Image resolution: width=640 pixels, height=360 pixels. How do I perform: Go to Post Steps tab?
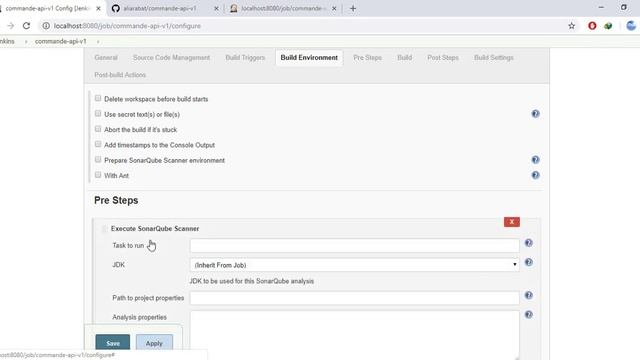pyautogui.click(x=443, y=58)
